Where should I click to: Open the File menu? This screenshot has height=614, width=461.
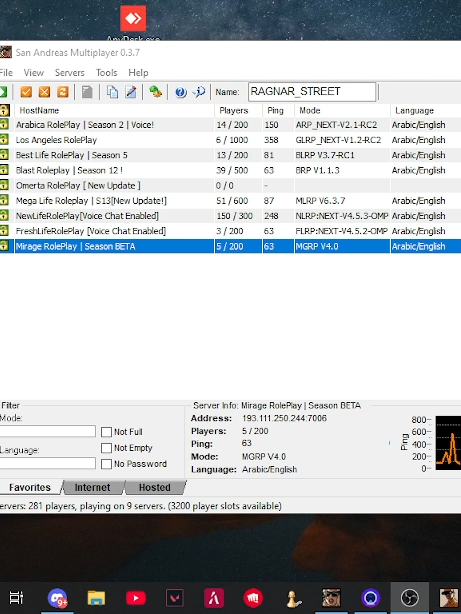click(6, 72)
